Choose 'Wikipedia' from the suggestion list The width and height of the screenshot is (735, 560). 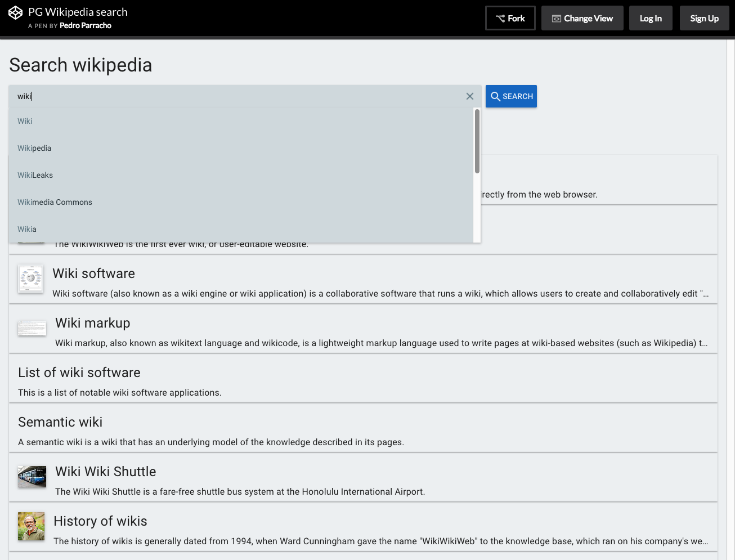(x=34, y=148)
